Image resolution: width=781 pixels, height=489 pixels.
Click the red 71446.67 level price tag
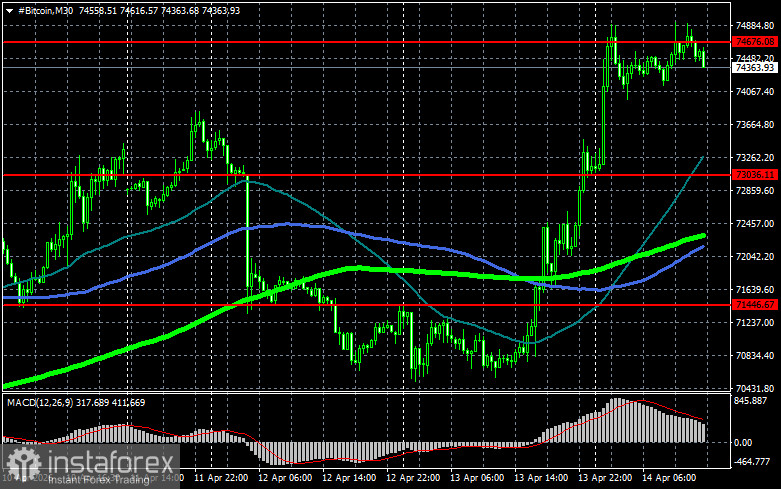point(755,304)
